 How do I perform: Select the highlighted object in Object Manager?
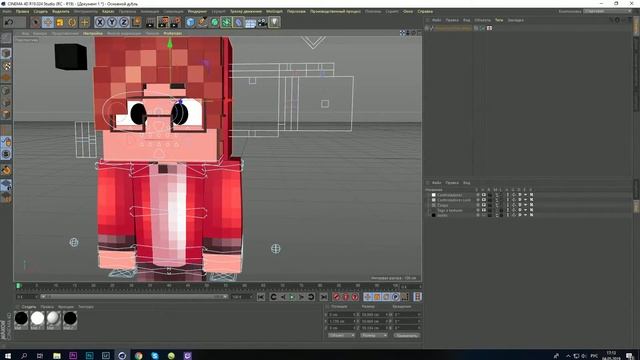[453, 28]
